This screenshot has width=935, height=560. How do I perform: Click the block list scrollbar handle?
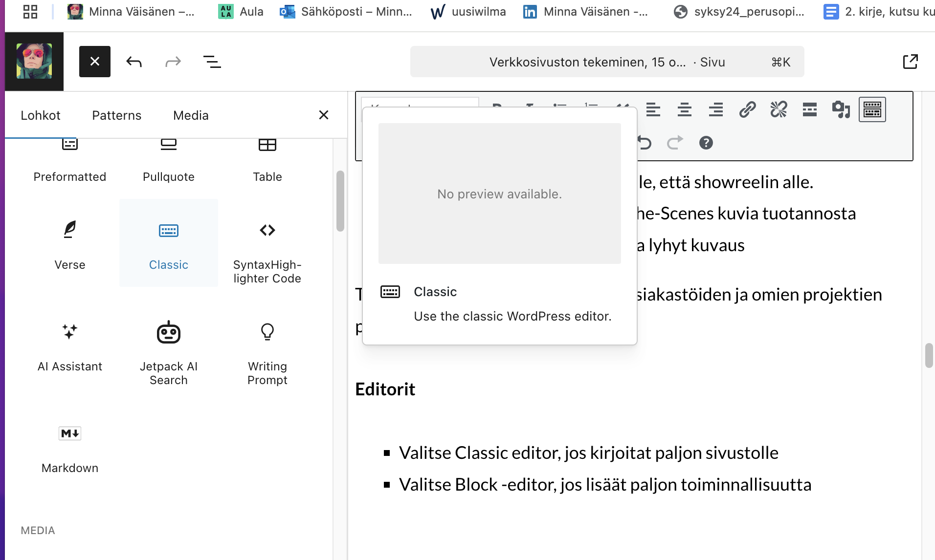pos(340,201)
